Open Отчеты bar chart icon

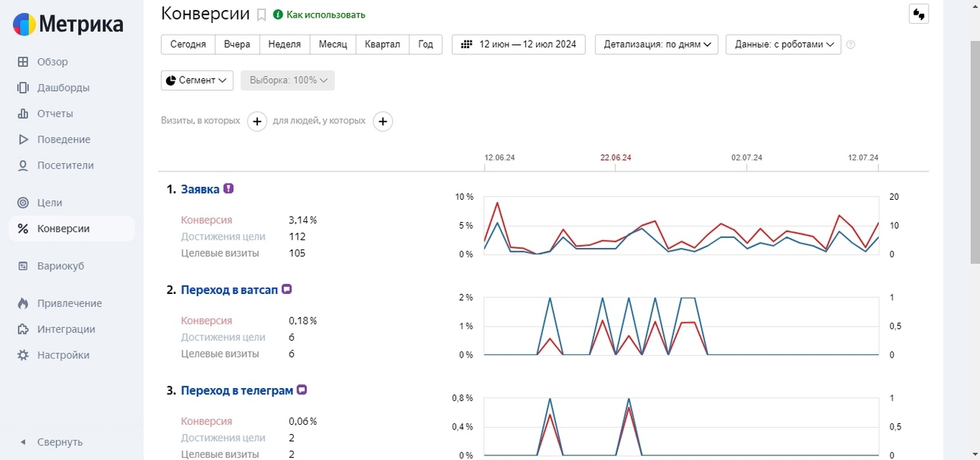click(23, 114)
